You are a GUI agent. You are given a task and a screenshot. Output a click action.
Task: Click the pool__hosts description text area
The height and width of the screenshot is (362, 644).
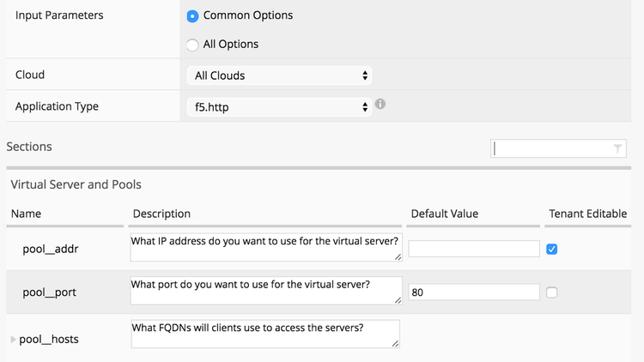265,334
